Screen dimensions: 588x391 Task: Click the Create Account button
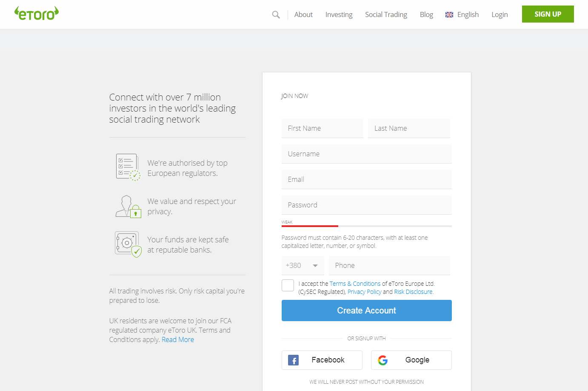coord(367,310)
